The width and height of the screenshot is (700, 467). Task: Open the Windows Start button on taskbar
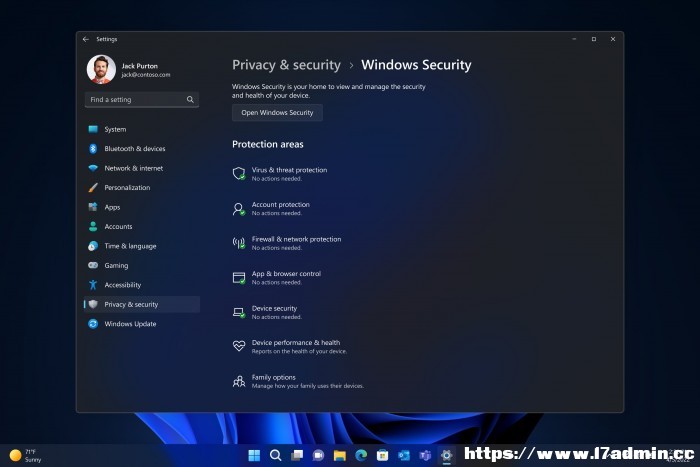pos(254,455)
